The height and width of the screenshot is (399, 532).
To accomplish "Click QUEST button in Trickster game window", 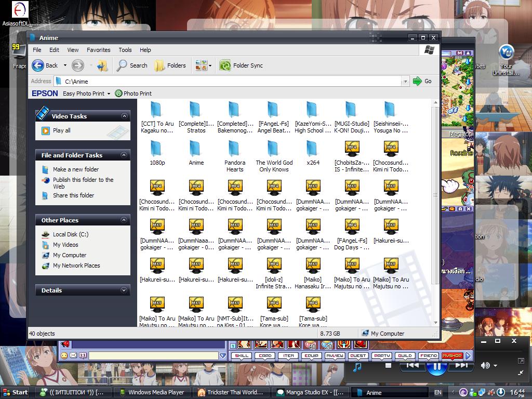I will tap(358, 355).
